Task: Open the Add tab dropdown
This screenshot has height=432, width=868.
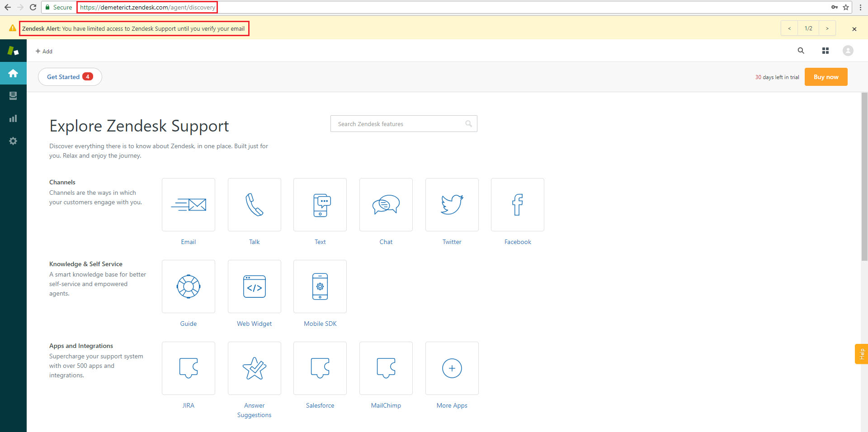Action: pos(44,51)
